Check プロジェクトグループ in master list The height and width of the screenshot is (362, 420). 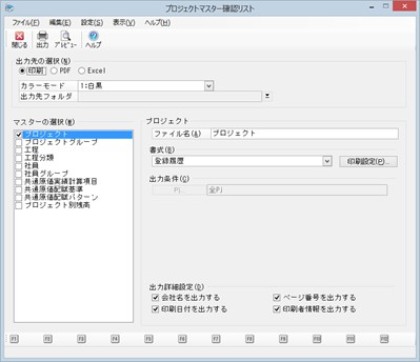pos(19,142)
